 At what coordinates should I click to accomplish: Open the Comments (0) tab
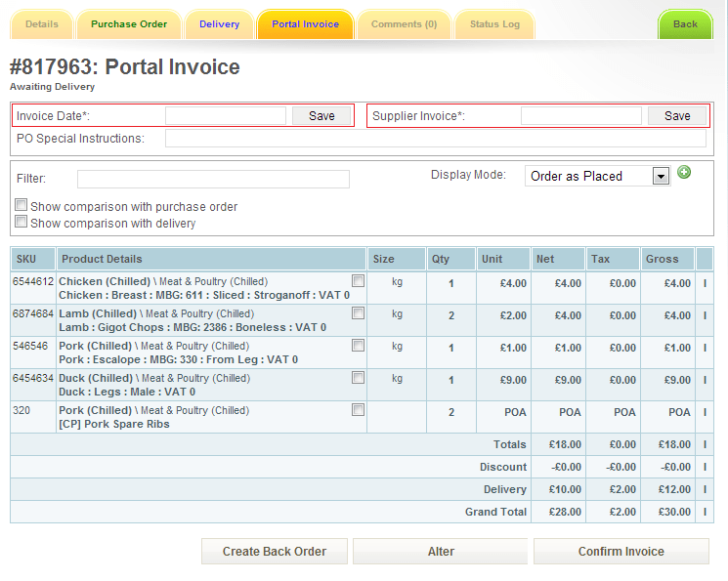click(404, 24)
